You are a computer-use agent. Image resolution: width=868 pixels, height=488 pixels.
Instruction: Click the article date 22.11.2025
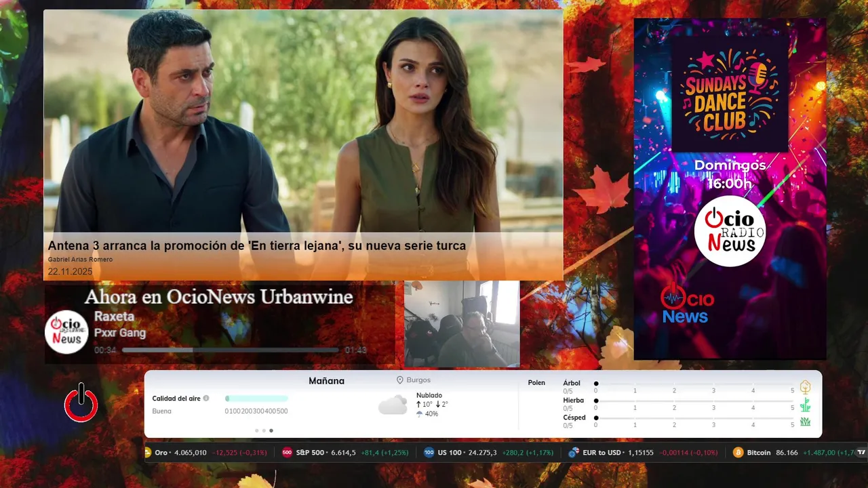(70, 271)
